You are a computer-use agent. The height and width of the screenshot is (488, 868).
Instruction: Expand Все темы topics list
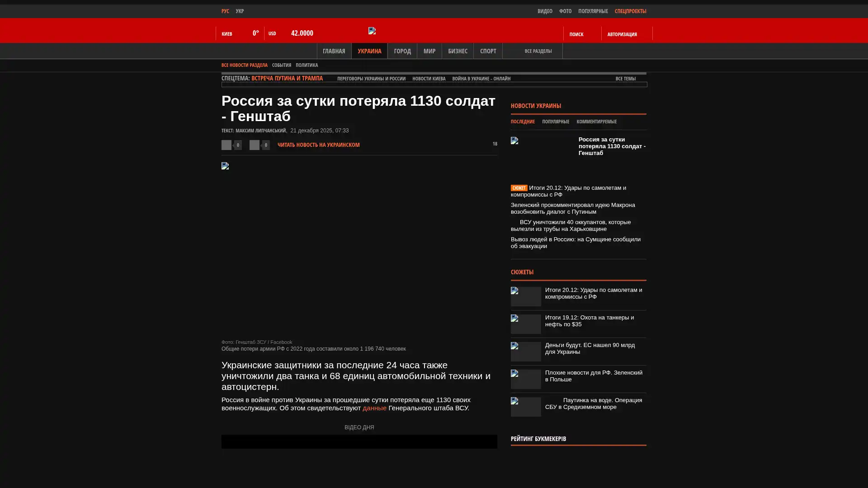pos(625,79)
